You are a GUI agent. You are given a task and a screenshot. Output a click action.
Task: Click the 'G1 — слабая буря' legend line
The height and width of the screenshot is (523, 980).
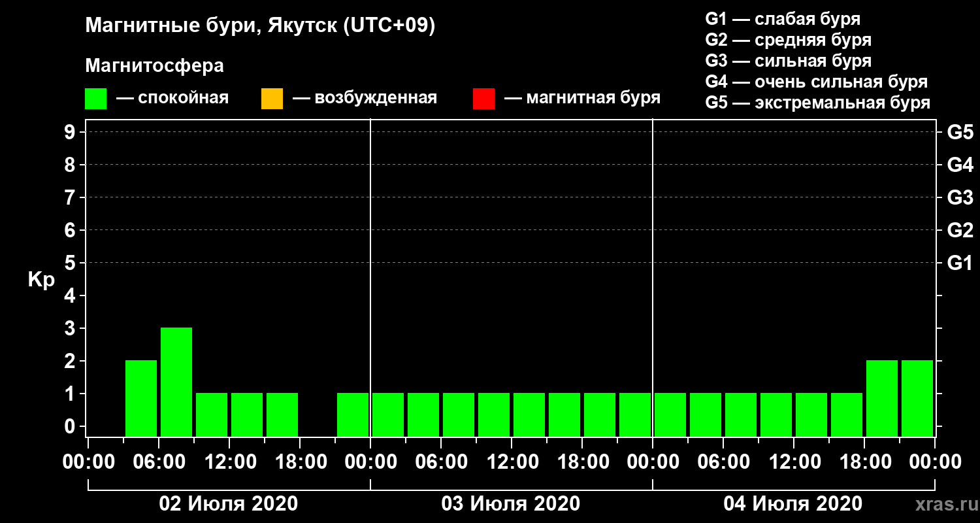(x=783, y=19)
